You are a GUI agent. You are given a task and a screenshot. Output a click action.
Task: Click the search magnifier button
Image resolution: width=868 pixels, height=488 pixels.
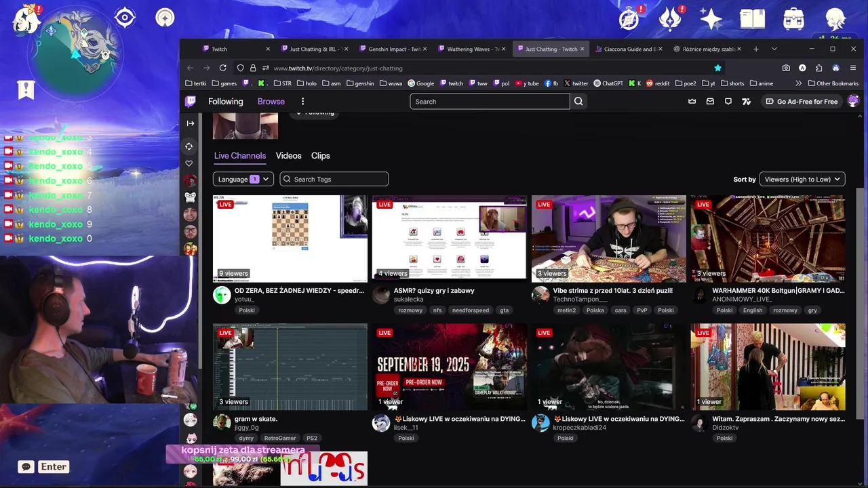[x=578, y=102]
